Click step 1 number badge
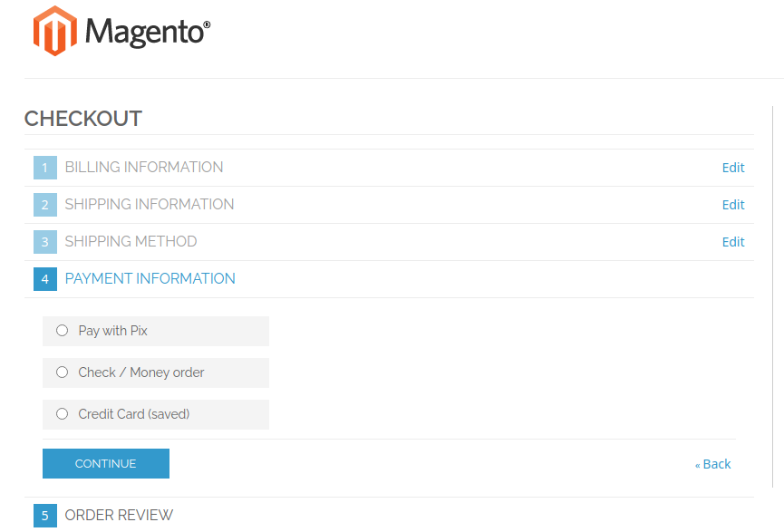The height and width of the screenshot is (532, 784). (x=44, y=168)
